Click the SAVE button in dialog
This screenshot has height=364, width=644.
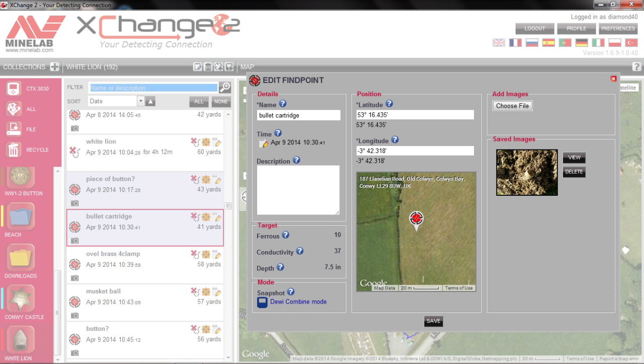click(433, 321)
